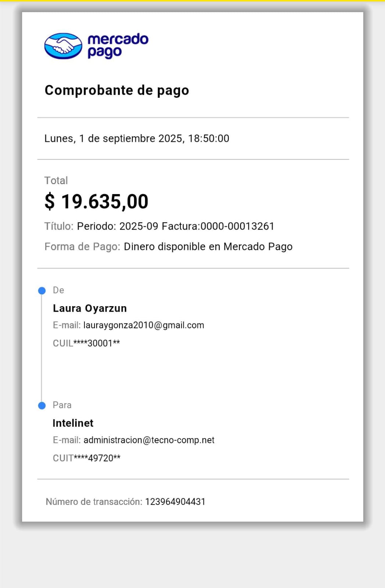Click the Mercado Pago handshake logo icon
The width and height of the screenshot is (385, 588).
pyautogui.click(x=63, y=46)
